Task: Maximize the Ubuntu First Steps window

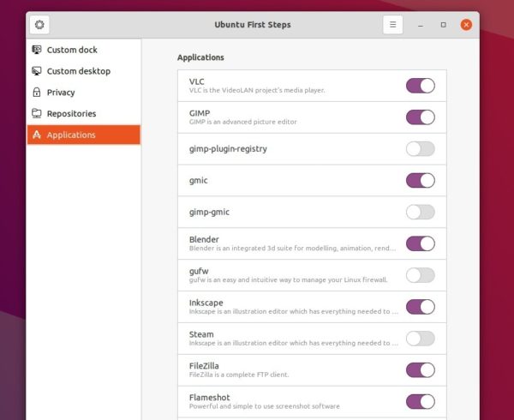Action: point(443,25)
